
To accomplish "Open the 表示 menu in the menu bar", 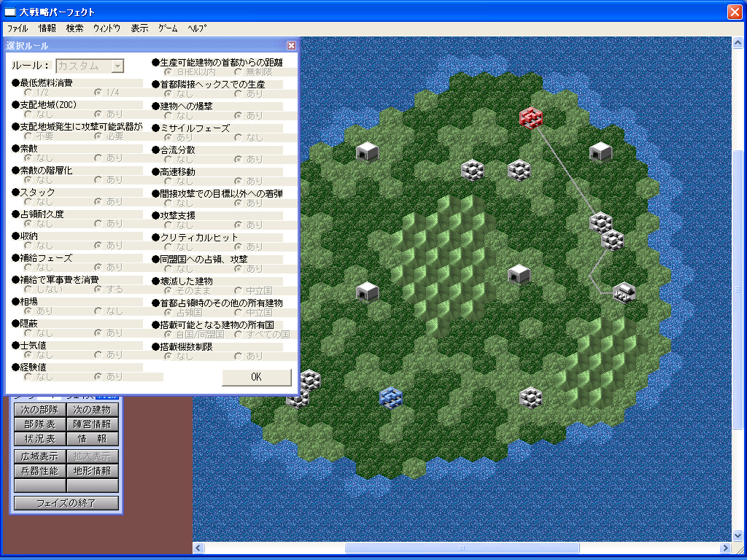I will [x=139, y=28].
